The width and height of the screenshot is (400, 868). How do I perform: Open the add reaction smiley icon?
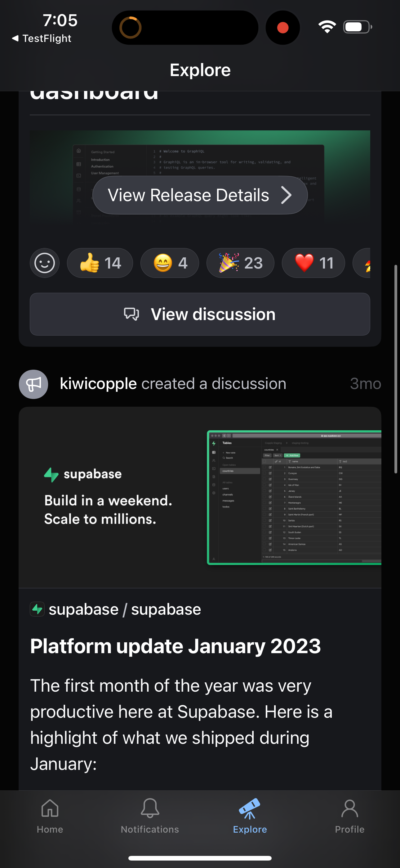coord(45,263)
